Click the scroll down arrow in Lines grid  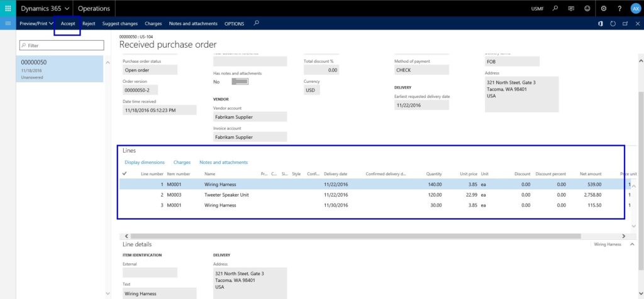633,226
